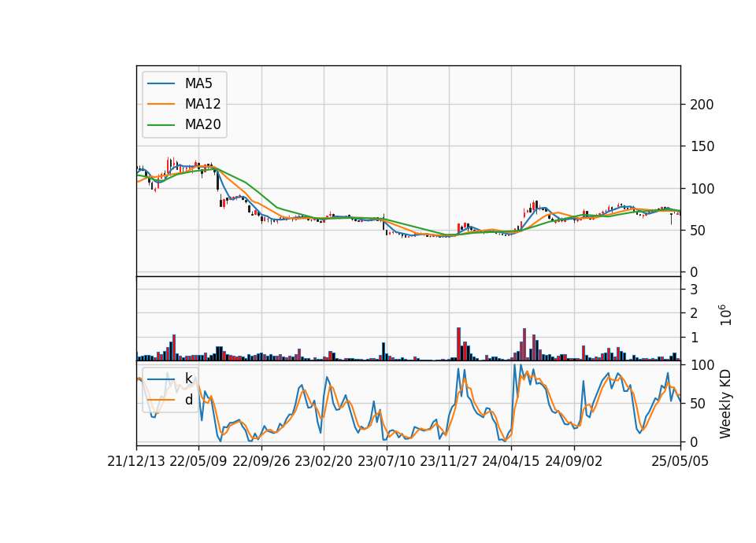Click the tallest red volume bar near 23/11/27
756x543 pixels.
(458, 344)
